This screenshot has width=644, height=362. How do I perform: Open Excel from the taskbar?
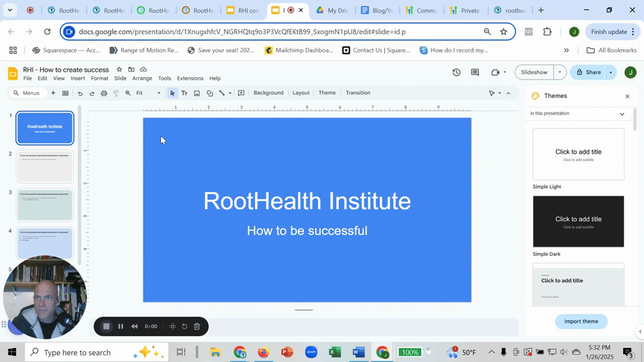[335, 352]
